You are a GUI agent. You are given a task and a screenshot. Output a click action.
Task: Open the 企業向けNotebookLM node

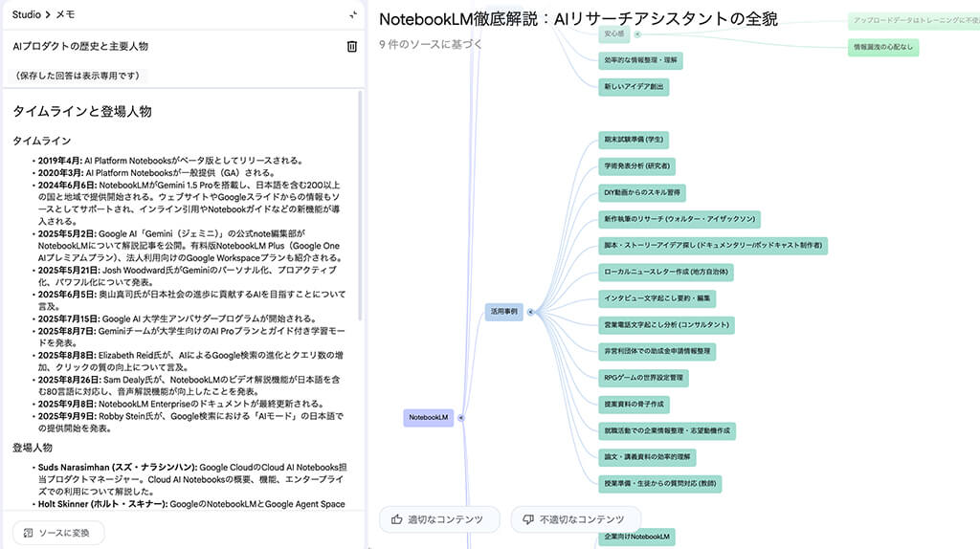(636, 537)
